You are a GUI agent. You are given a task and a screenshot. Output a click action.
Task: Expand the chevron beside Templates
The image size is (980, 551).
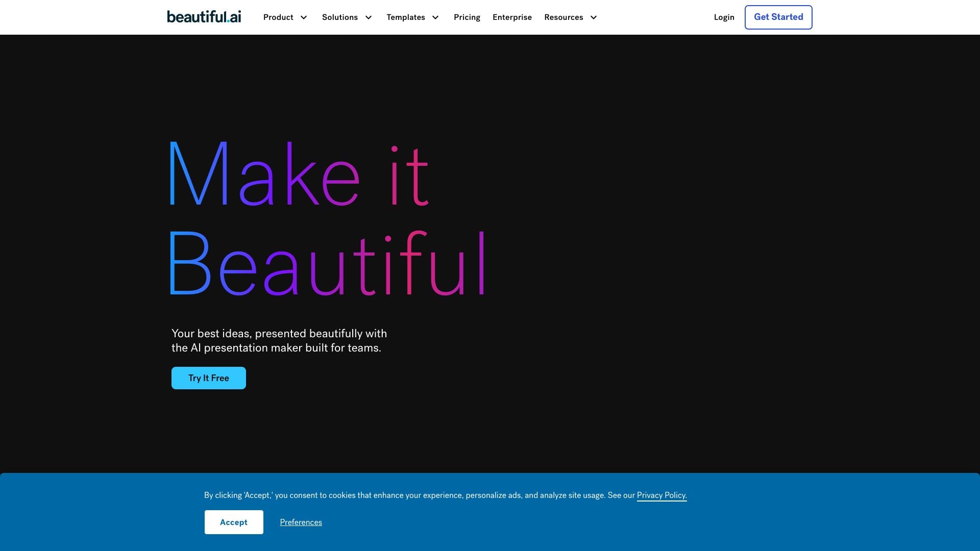pyautogui.click(x=435, y=17)
